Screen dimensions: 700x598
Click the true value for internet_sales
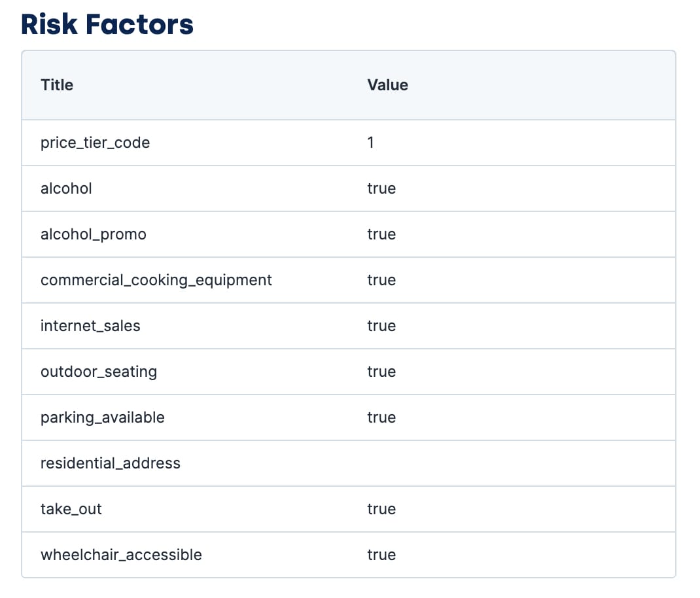click(x=381, y=326)
